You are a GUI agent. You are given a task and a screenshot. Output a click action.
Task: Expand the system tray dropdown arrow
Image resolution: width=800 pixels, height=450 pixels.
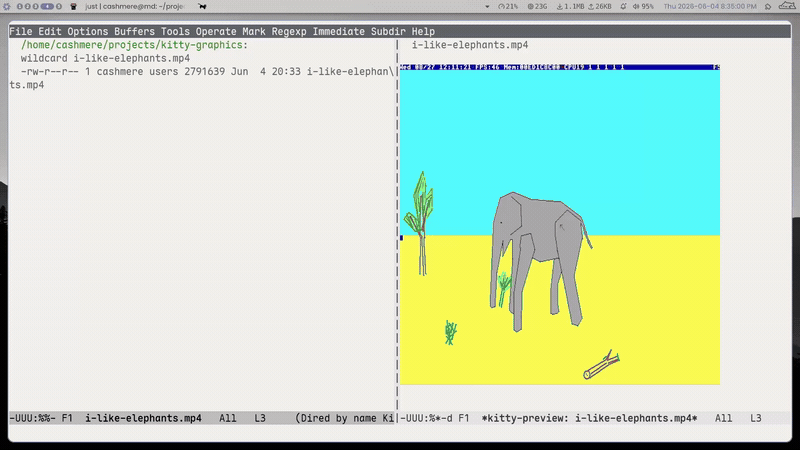click(x=487, y=7)
